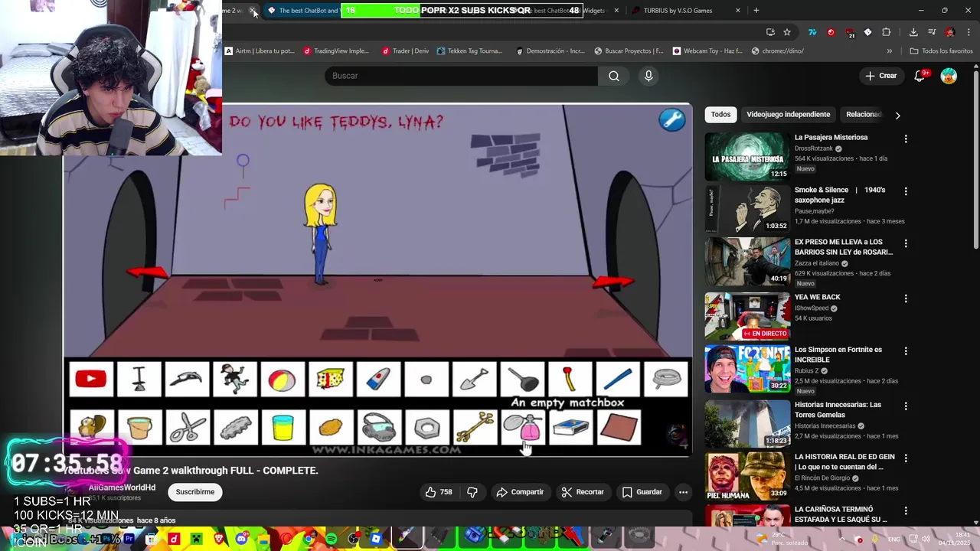Go right with the red arrow
Viewport: 980px width, 551px height.
tap(614, 282)
